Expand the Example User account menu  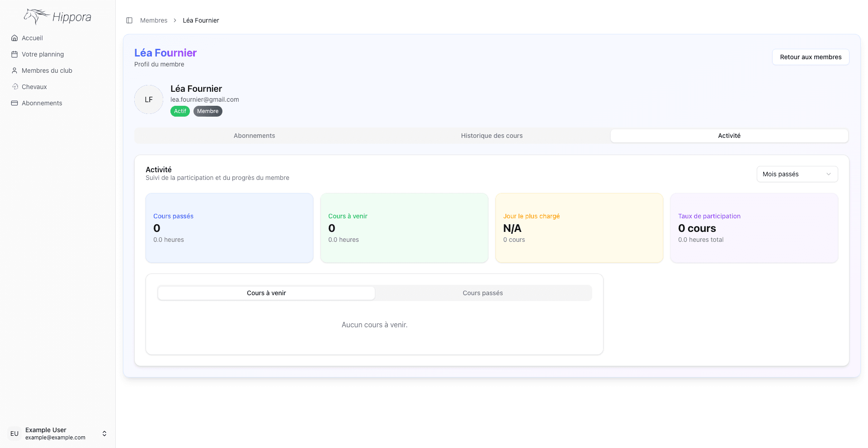pyautogui.click(x=104, y=434)
